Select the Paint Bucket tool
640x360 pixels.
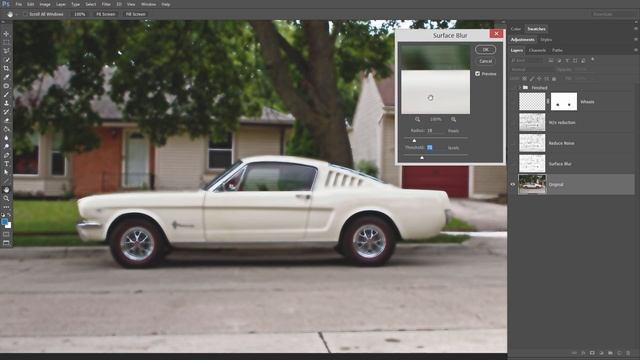click(6, 129)
